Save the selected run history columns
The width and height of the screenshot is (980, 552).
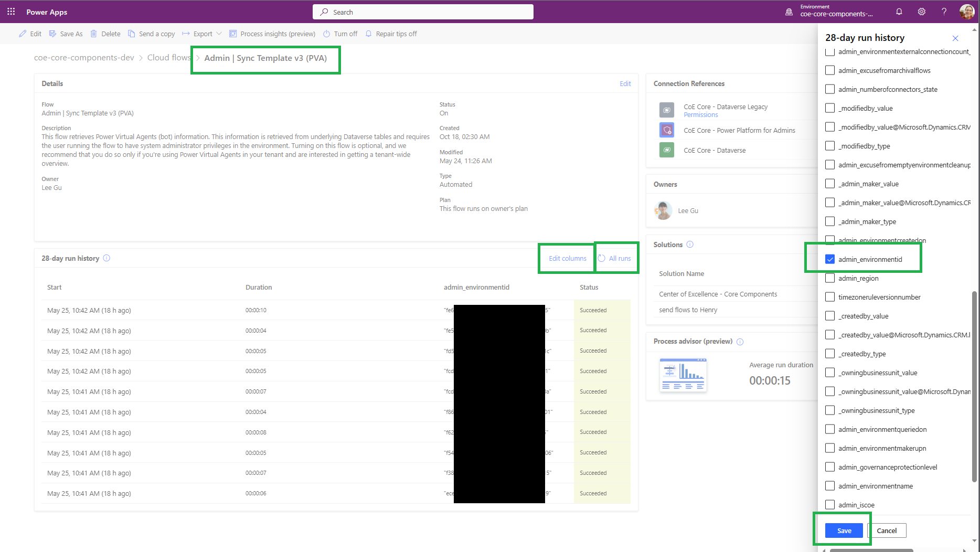click(843, 530)
